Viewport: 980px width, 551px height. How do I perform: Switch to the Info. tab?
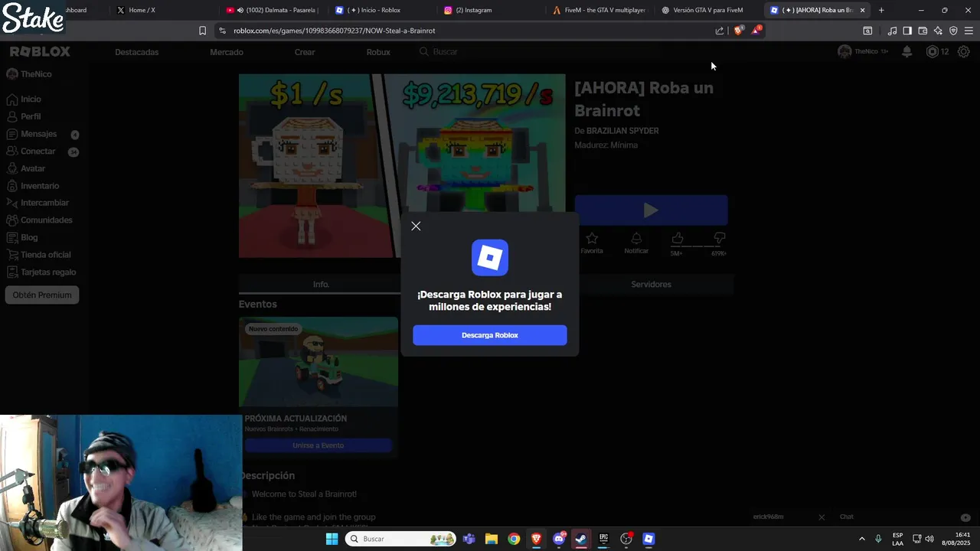pos(321,284)
